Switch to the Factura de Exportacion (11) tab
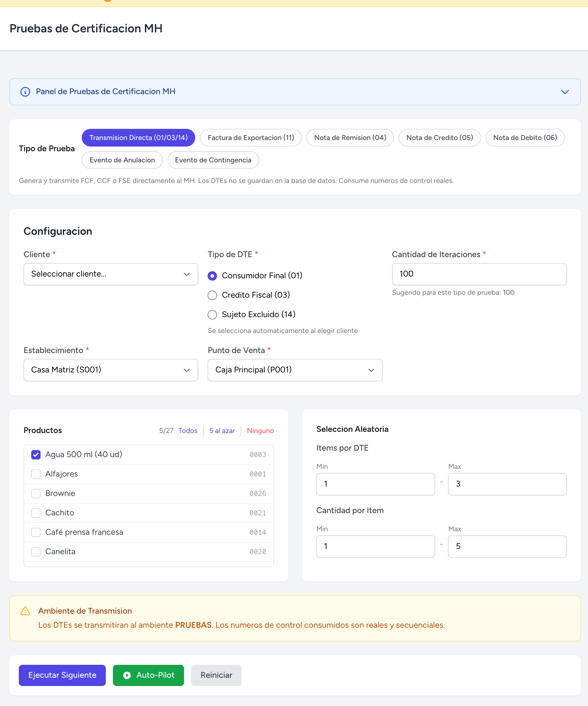 251,137
